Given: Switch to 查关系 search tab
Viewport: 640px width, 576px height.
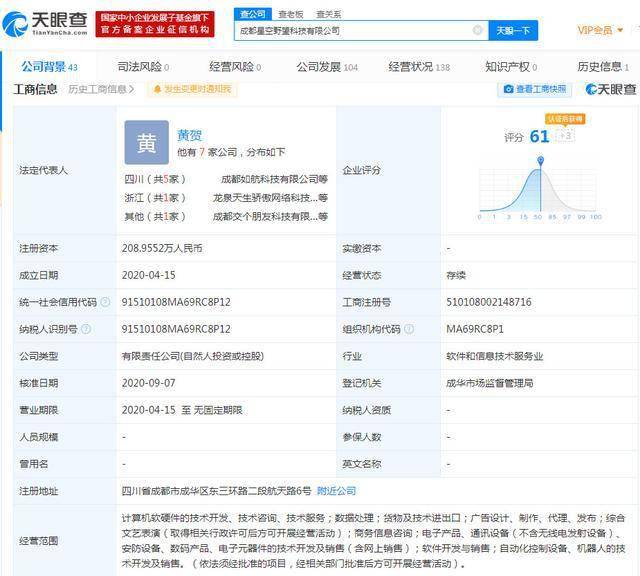Looking at the screenshot, I should tap(329, 14).
